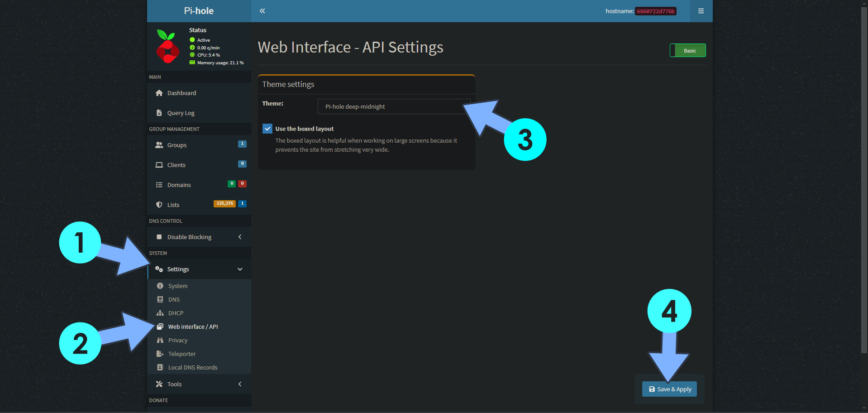868x413 pixels.
Task: Uncheck the Use the boxed layout checkbox
Action: coord(267,129)
